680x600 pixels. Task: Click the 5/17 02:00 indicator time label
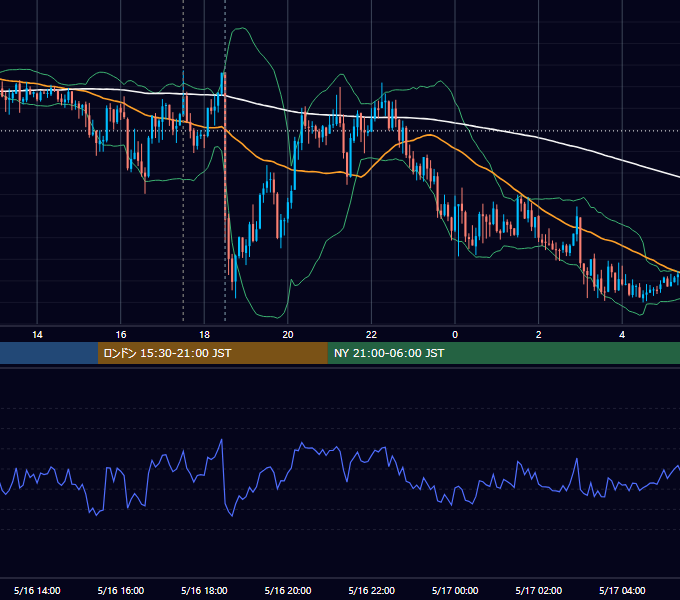[539, 590]
